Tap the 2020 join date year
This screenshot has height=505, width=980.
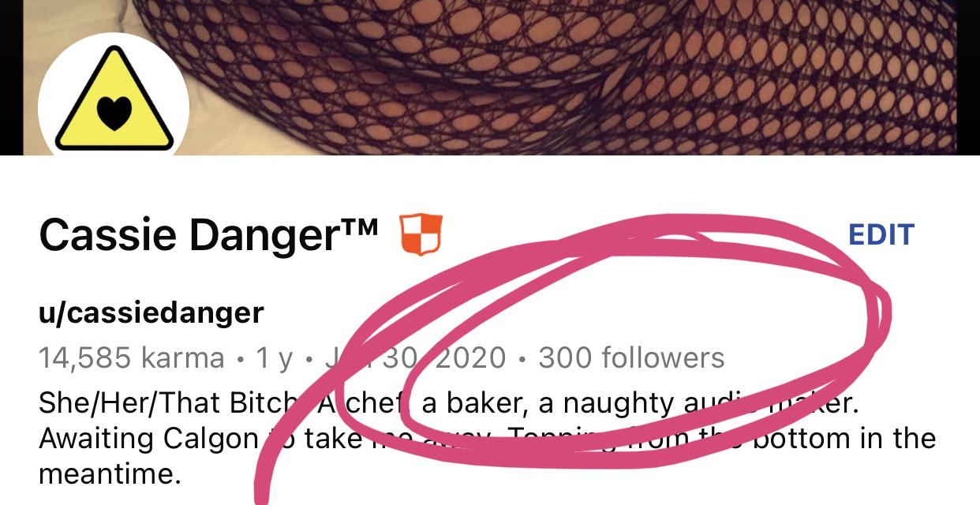[x=470, y=358]
